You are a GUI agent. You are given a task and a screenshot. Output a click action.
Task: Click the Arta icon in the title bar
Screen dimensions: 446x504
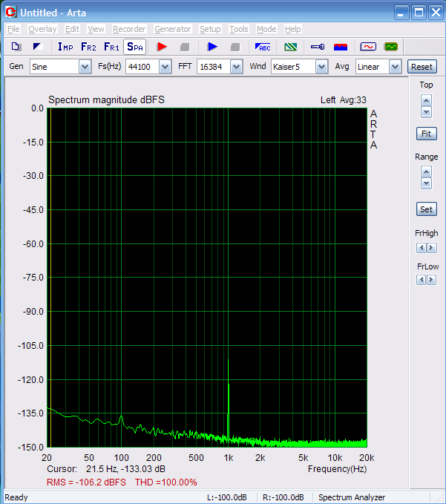[x=10, y=12]
